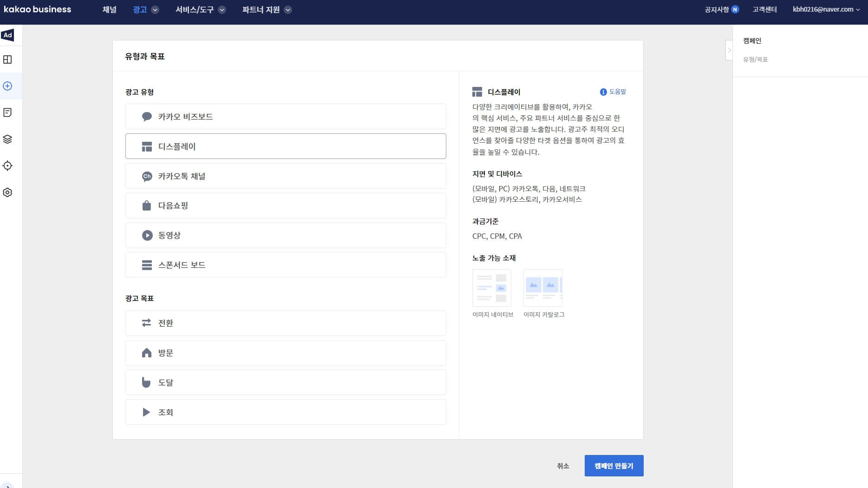
Task: Open the dashboard layout icon in sidebar
Action: point(7,59)
